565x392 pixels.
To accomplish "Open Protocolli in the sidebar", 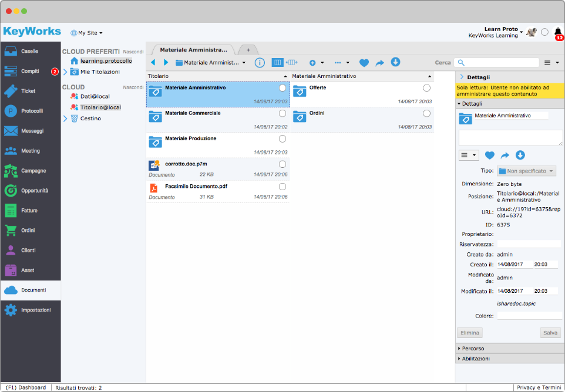I will tap(31, 111).
